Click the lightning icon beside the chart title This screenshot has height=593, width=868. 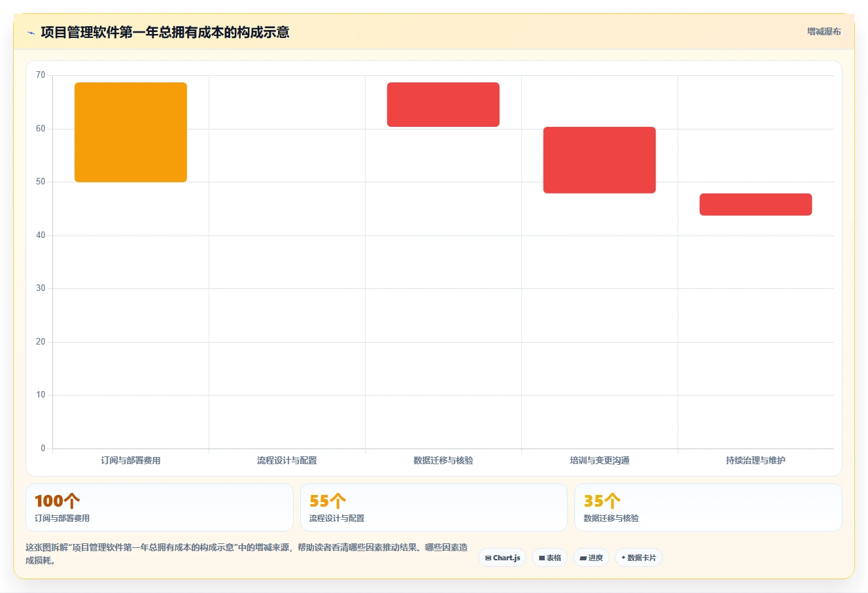click(31, 33)
